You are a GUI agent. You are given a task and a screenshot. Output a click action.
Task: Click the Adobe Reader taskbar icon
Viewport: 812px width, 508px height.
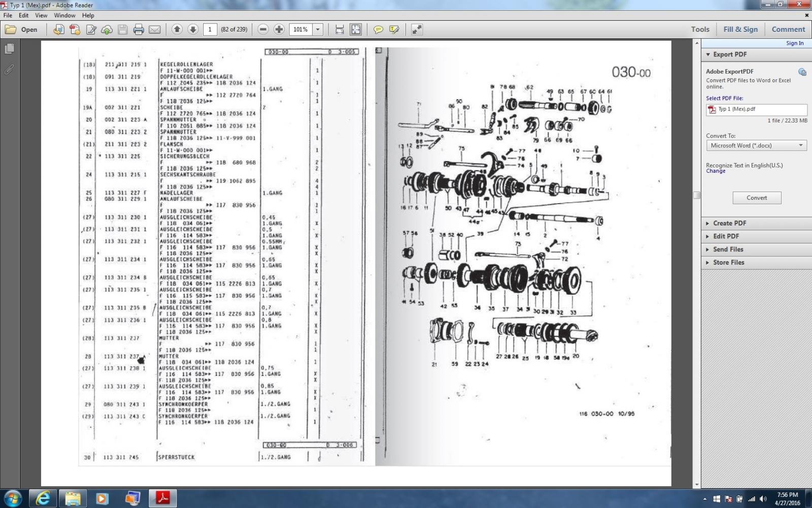point(162,499)
